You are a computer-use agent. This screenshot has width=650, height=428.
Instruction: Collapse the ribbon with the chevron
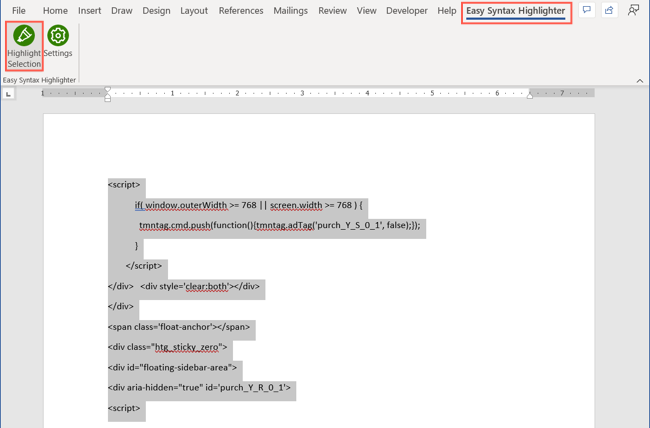(640, 81)
